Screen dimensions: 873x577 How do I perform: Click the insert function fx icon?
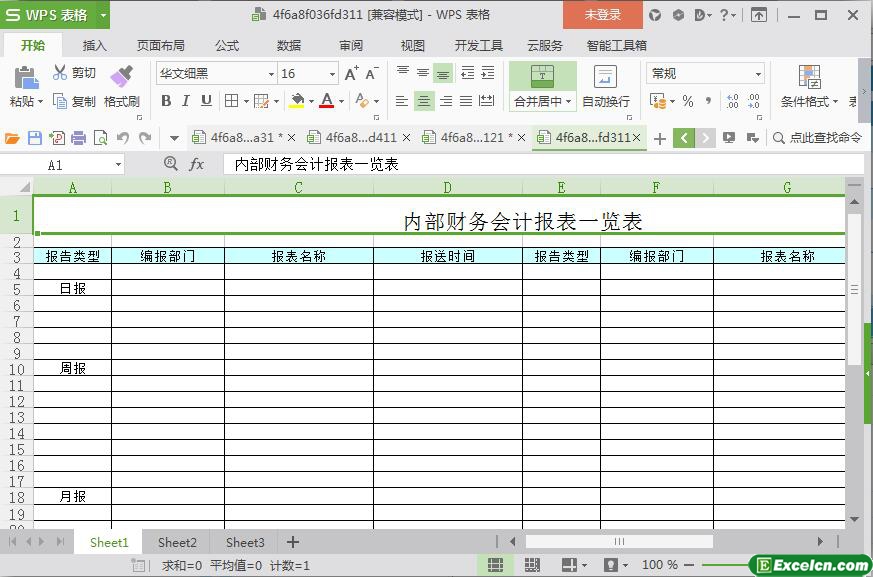click(197, 164)
